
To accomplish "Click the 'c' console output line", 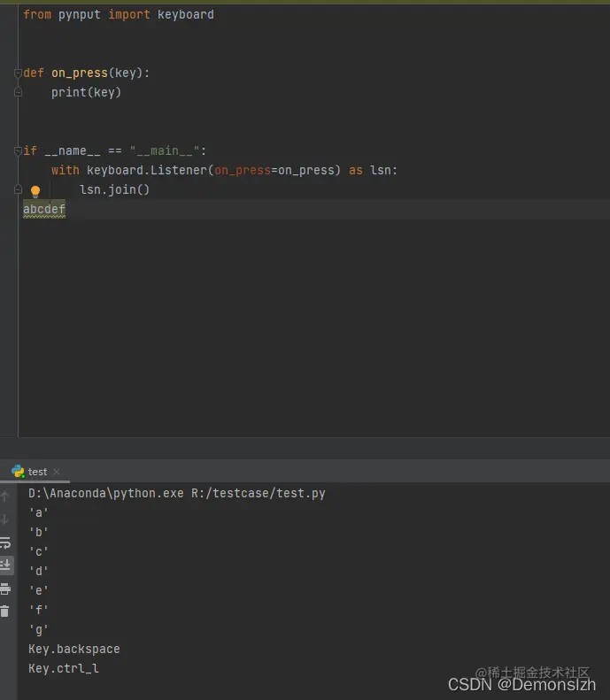I will 38,552.
